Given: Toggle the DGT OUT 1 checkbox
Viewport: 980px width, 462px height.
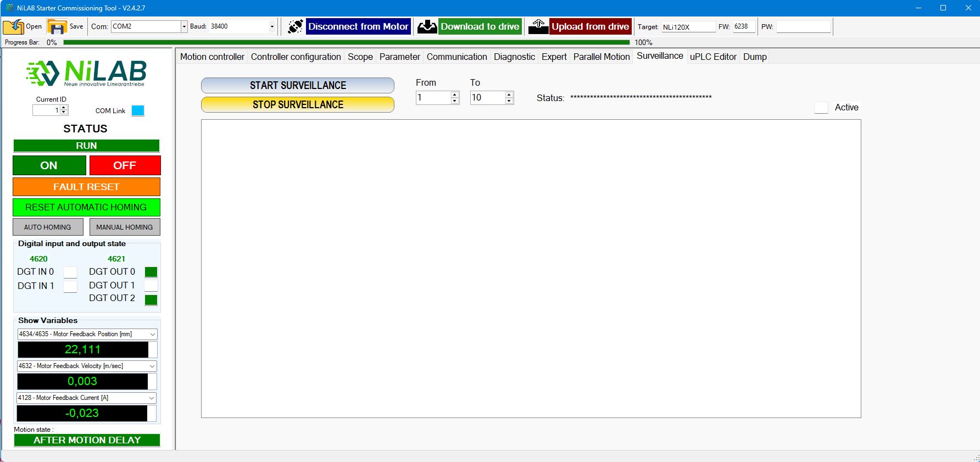Looking at the screenshot, I should [x=151, y=286].
